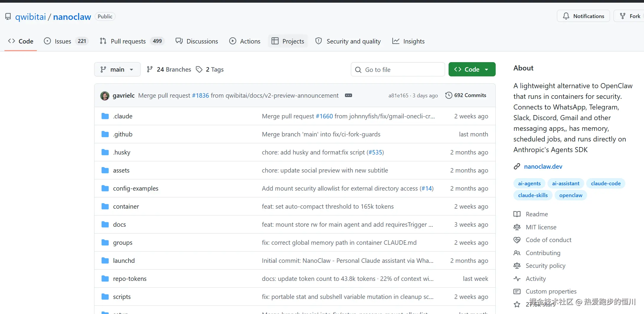Go to the Discussions tab
Image resolution: width=644 pixels, height=314 pixels.
(x=197, y=41)
